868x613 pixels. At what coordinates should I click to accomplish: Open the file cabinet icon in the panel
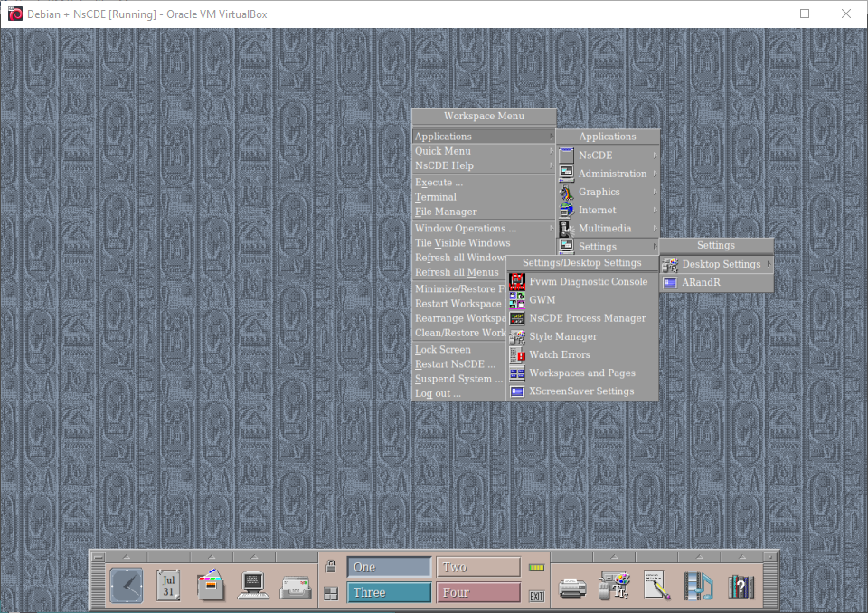210,586
